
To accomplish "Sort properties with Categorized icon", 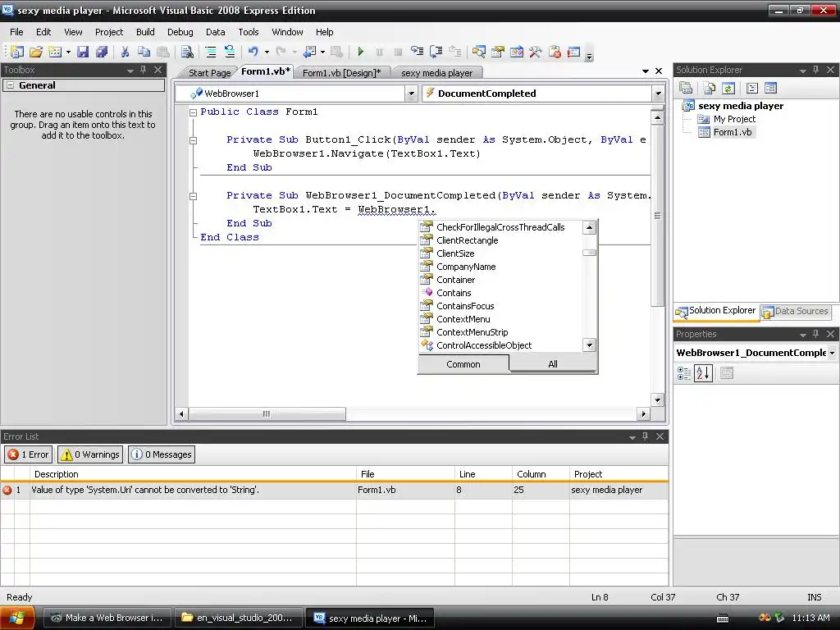I will pyautogui.click(x=684, y=373).
